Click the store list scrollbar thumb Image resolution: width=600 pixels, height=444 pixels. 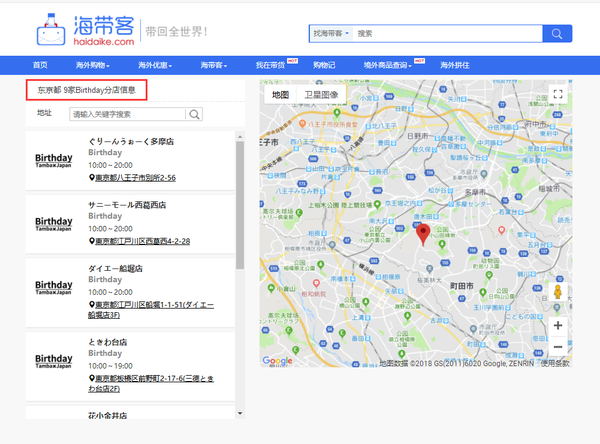tap(240, 205)
